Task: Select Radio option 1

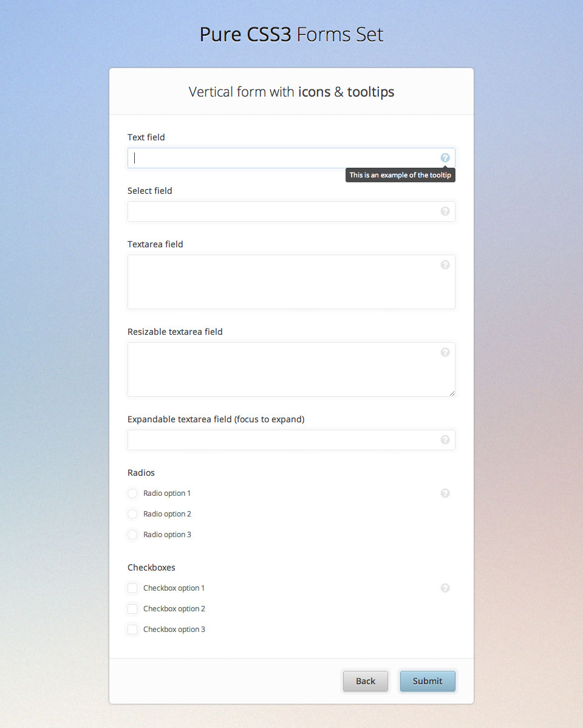Action: click(x=132, y=493)
